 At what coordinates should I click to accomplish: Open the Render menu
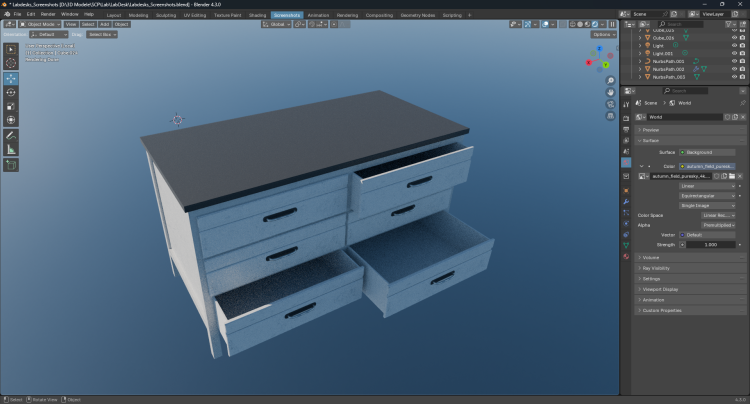[48, 15]
